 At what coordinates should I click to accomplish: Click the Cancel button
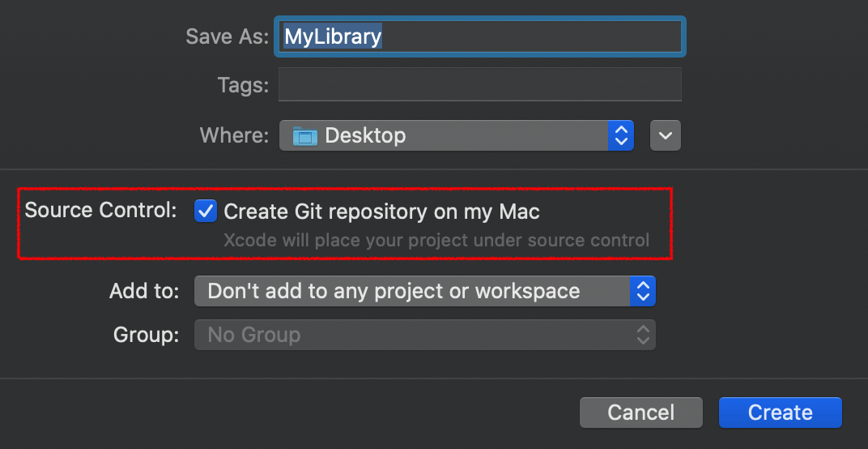[x=641, y=413]
